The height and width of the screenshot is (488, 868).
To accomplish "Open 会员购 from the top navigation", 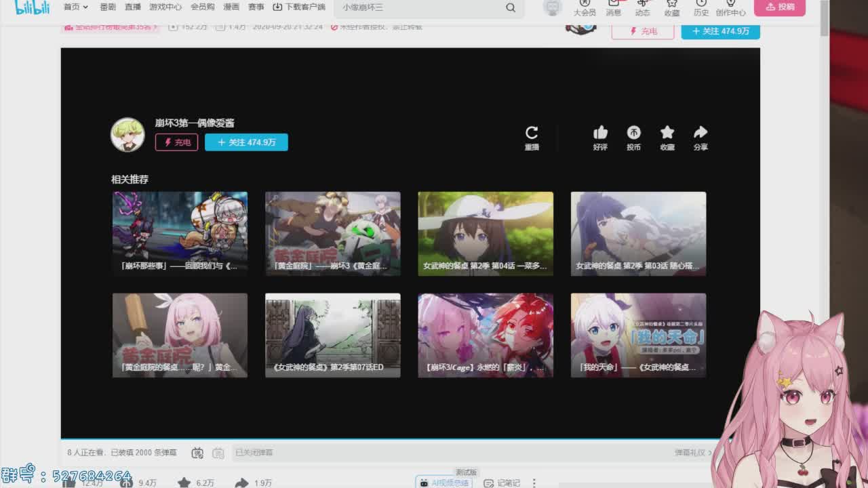I will (202, 7).
